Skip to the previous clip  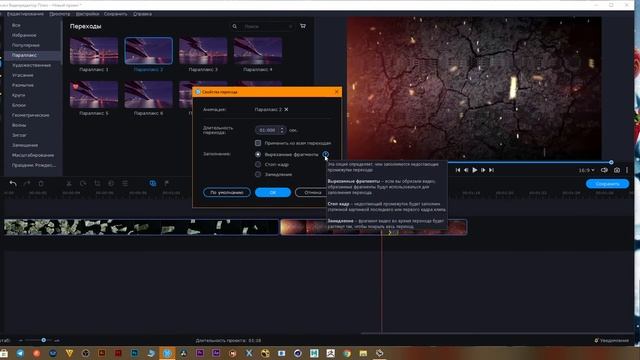coord(458,170)
